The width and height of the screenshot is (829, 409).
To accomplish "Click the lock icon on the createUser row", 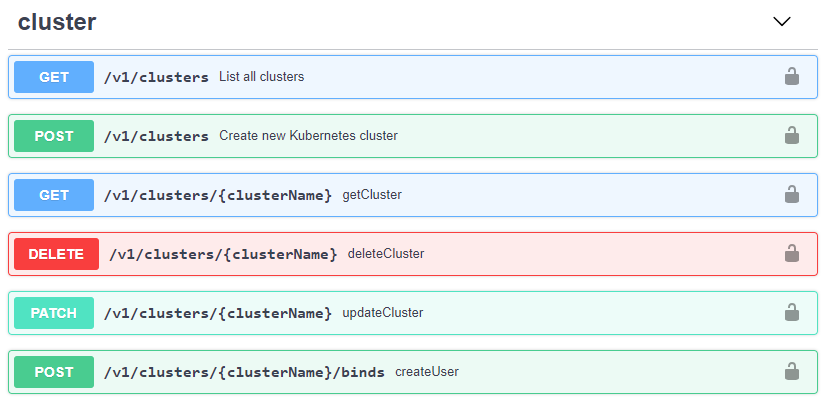I will [791, 372].
